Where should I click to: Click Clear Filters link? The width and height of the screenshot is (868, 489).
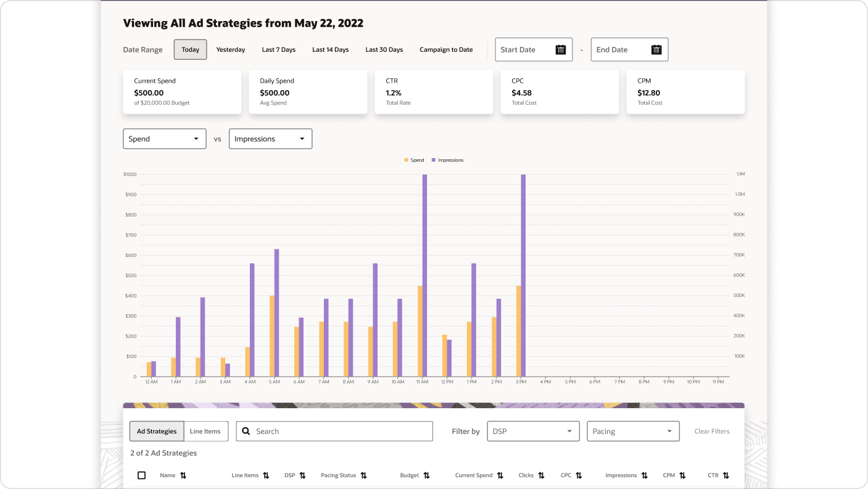click(x=712, y=431)
